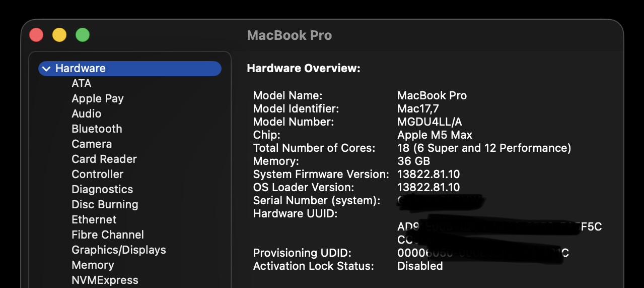Select Card Reader in the sidebar
Screen dimensions: 644x288
click(104, 159)
